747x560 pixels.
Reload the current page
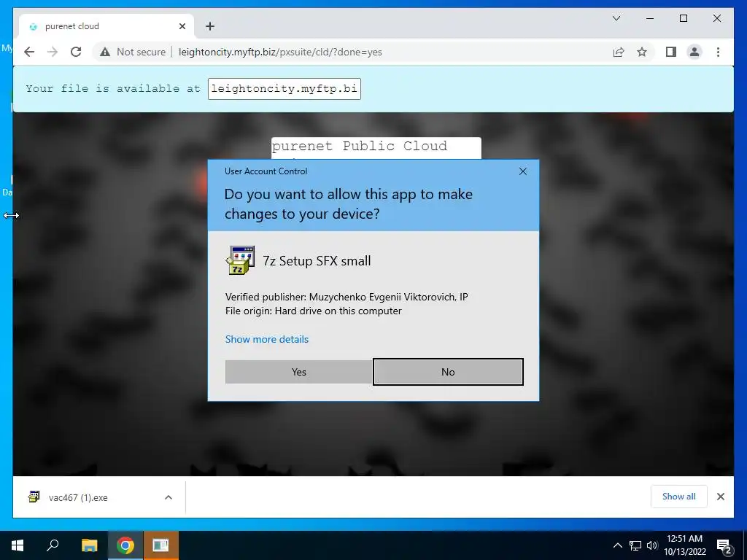pyautogui.click(x=76, y=52)
